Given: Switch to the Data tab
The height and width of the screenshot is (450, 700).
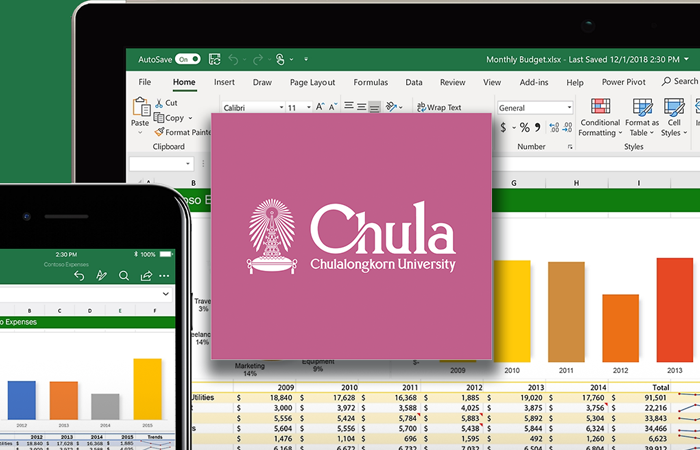Looking at the screenshot, I should (414, 82).
